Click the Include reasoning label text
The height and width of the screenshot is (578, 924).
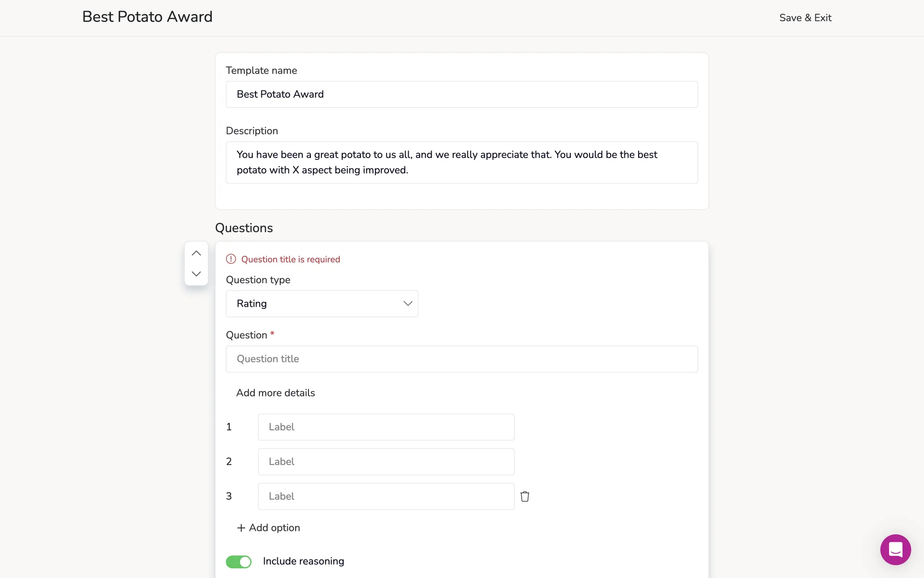pyautogui.click(x=303, y=562)
